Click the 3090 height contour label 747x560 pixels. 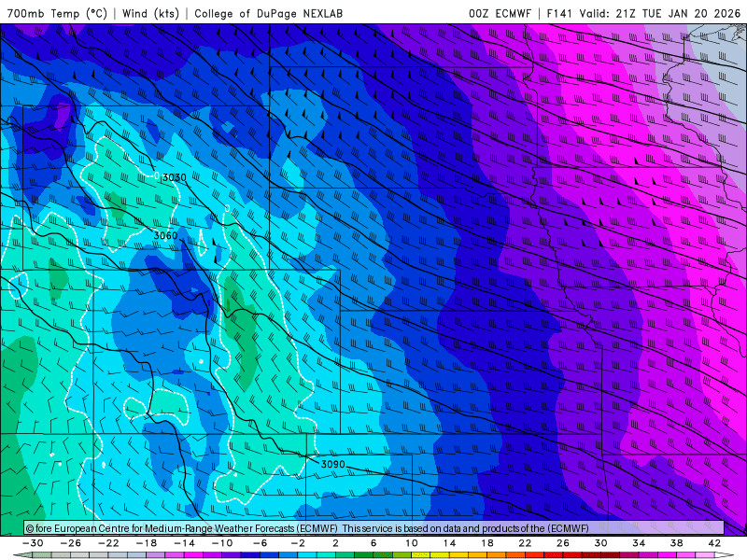click(332, 464)
